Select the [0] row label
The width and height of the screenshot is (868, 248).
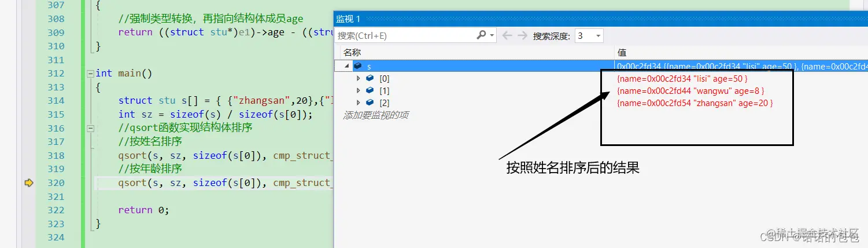tap(385, 78)
